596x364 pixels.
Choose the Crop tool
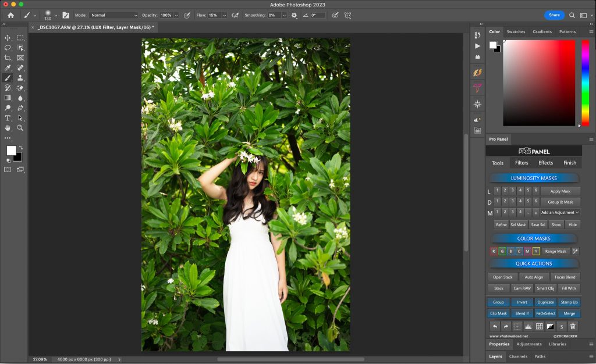pos(8,58)
